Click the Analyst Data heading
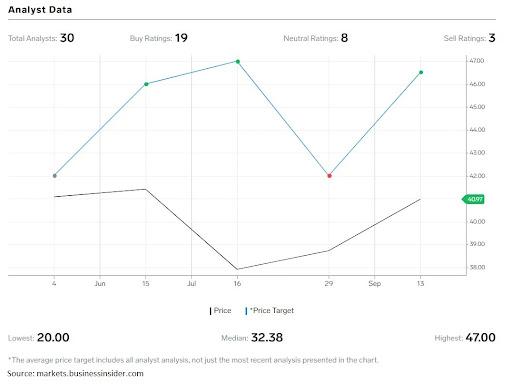512x392 pixels. (x=40, y=10)
